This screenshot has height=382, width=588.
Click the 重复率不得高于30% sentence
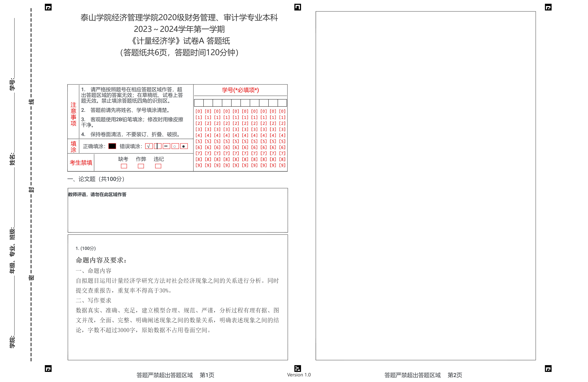[145, 291]
